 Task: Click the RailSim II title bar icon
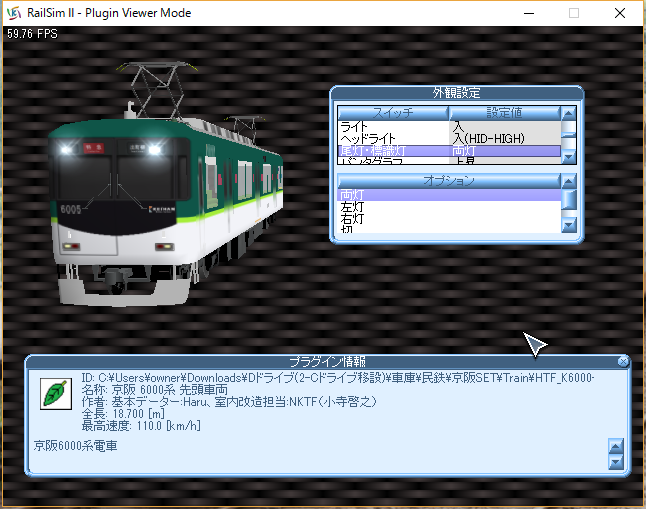[x=14, y=13]
